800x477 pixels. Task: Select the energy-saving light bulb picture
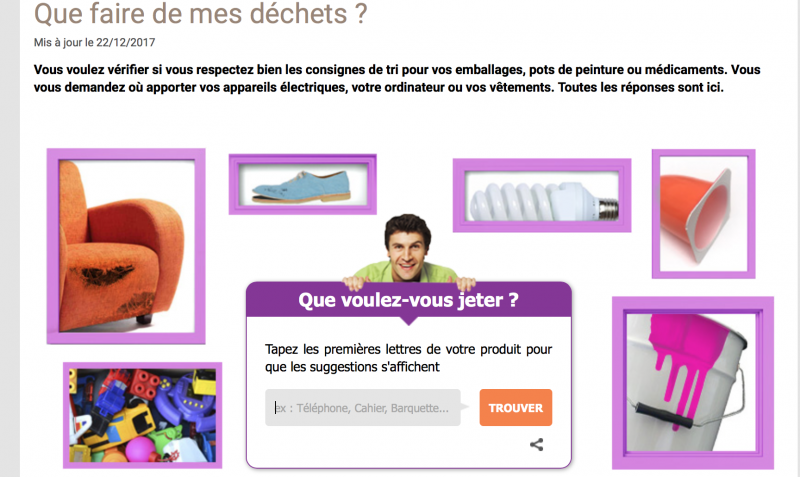(x=542, y=195)
